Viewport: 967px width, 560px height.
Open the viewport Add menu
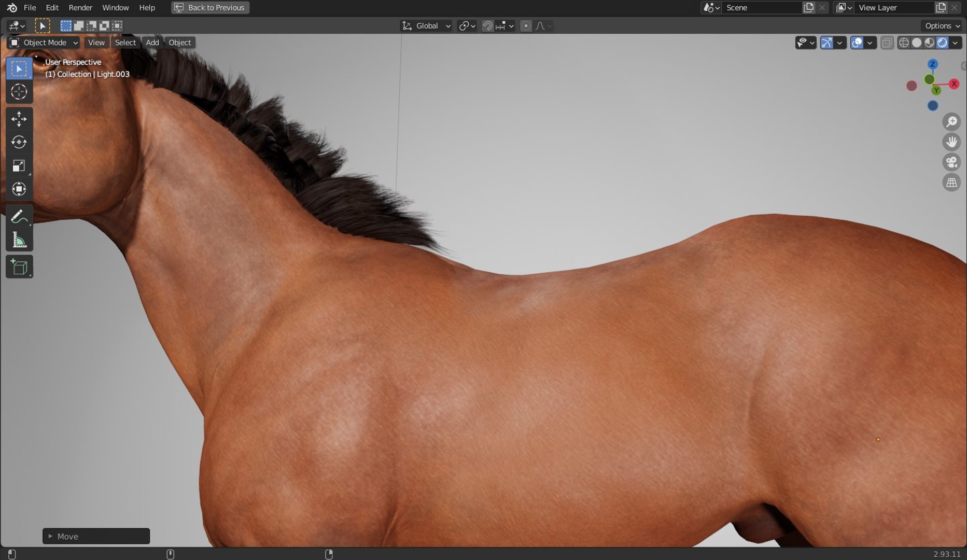click(152, 43)
